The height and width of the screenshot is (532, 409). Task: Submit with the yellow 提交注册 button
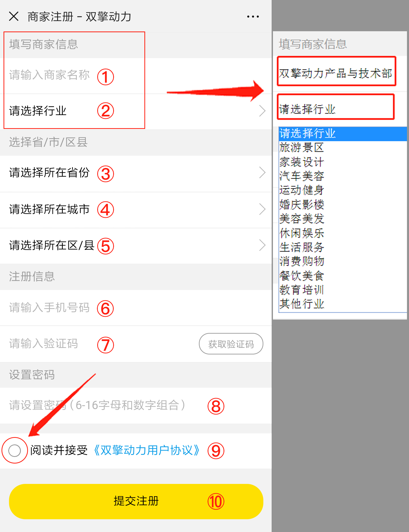136,501
